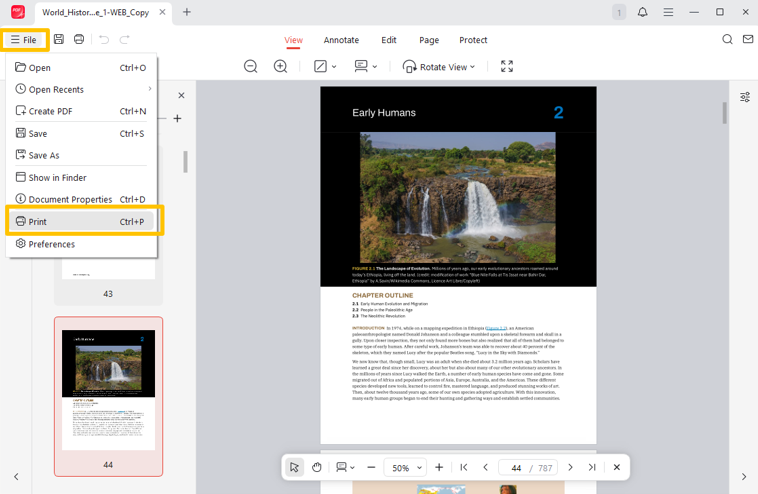Select the page 44 thumbnail
Screen dimensions: 758x494
coord(108,396)
